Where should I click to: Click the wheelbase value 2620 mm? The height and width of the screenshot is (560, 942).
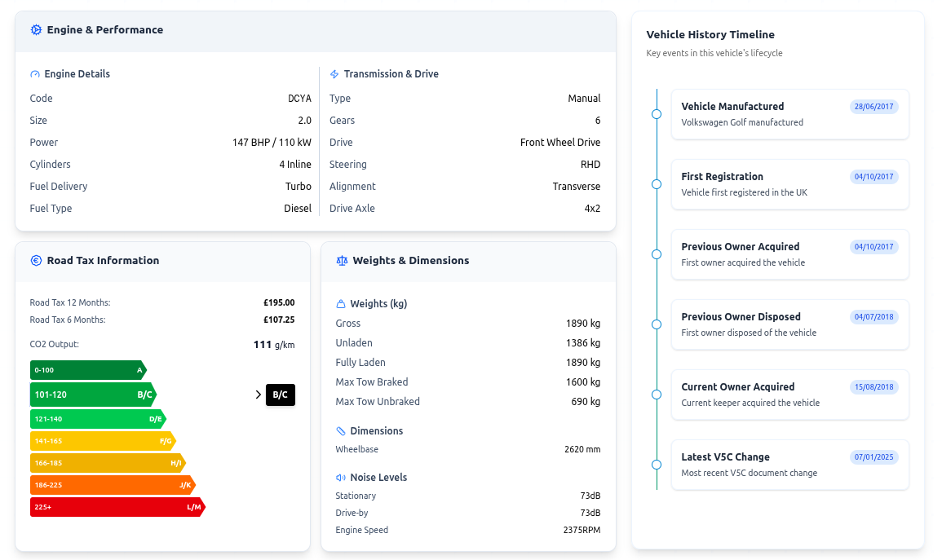(x=583, y=450)
